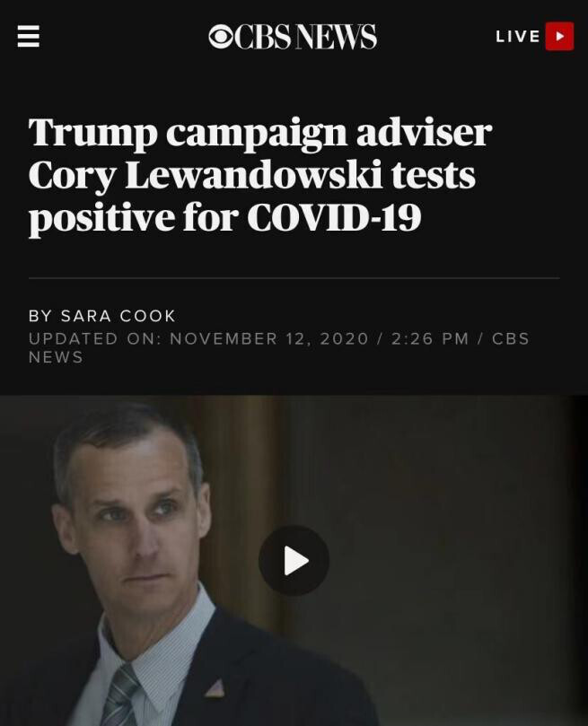The height and width of the screenshot is (726, 588).
Task: Click 'Trump campaign adviser' headline line
Action: point(259,133)
